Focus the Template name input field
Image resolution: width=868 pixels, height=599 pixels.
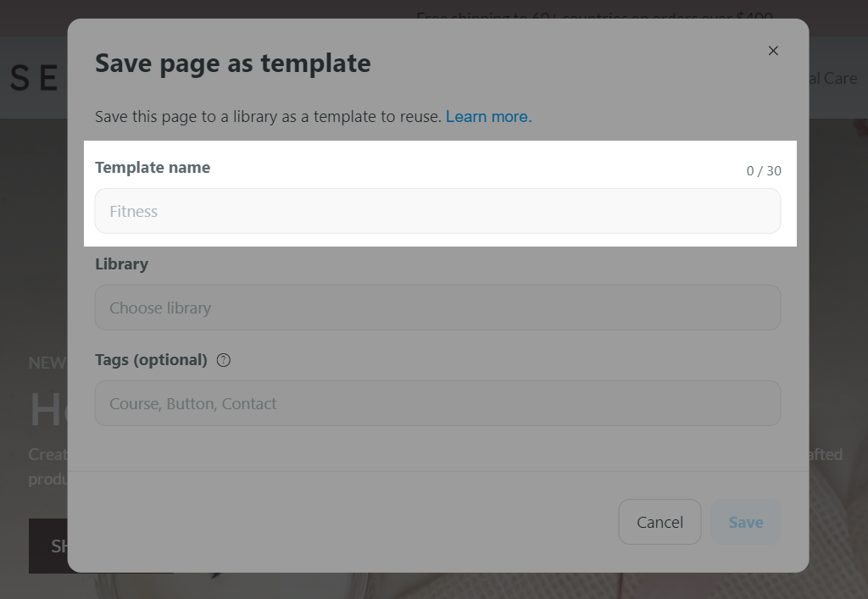coord(437,212)
